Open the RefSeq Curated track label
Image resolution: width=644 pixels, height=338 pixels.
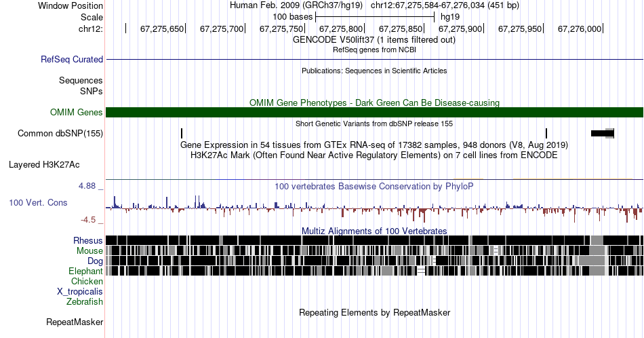(x=72, y=59)
